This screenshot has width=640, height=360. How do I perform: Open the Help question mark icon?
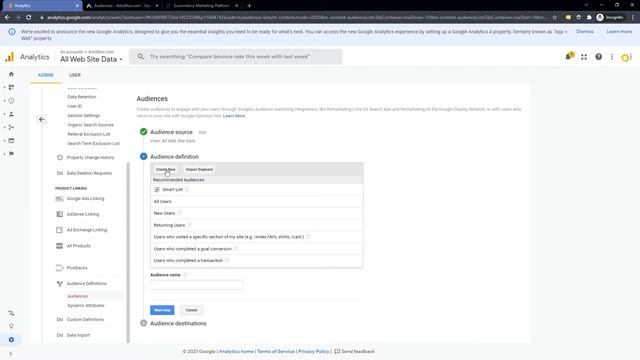[598, 57]
